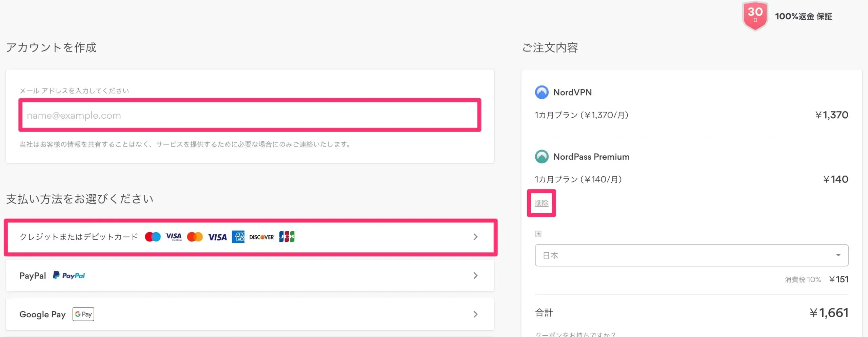Viewport: 868px width, 337px height.
Task: Click the NordPass 1カ月プラン (¥140/月) text
Action: point(578,179)
